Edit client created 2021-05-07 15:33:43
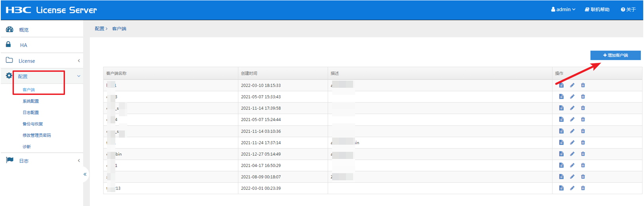The image size is (644, 206). point(572,96)
